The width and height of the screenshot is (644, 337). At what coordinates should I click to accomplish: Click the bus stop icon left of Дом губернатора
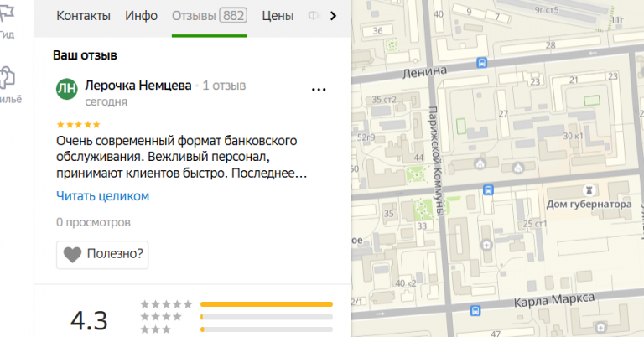[x=488, y=190]
